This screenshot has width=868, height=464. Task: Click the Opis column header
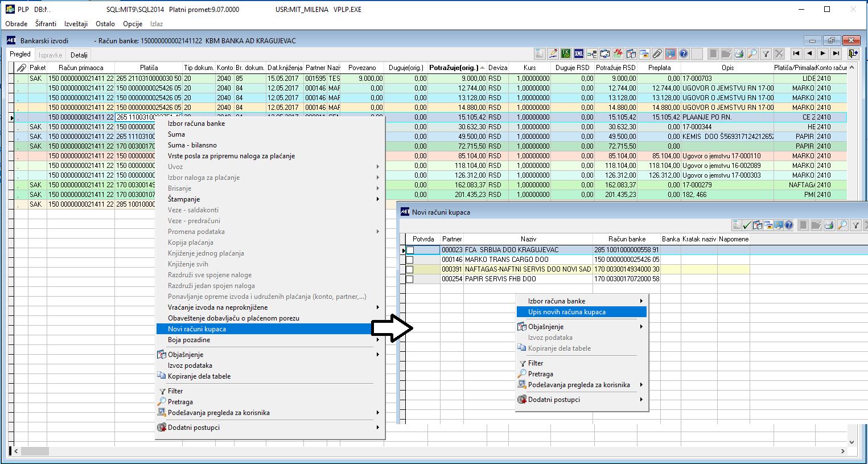tap(727, 68)
